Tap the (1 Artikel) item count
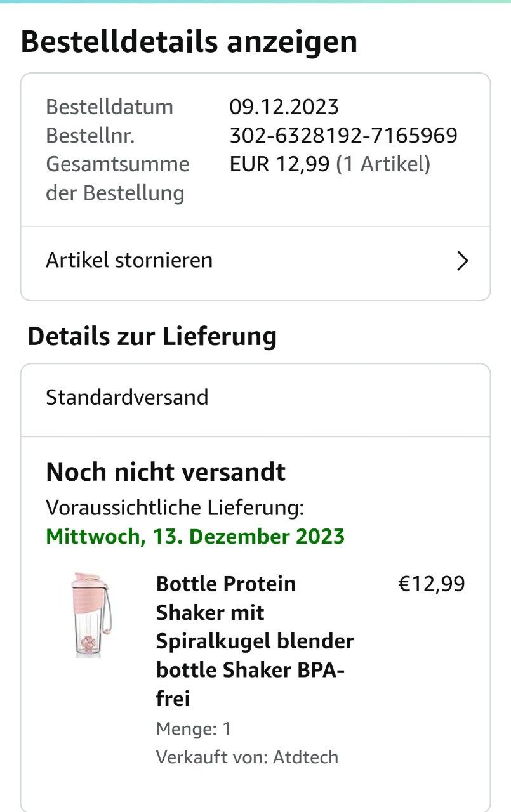This screenshot has height=812, width=511. 383,164
